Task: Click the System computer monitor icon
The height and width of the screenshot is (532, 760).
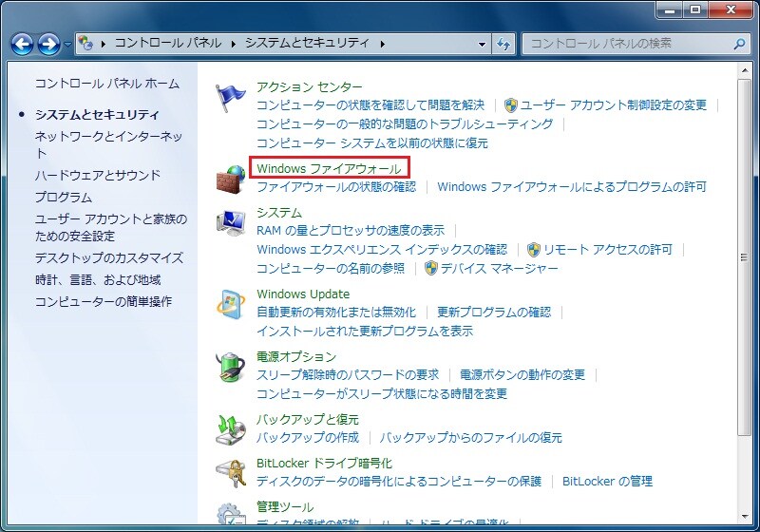Action: [230, 223]
